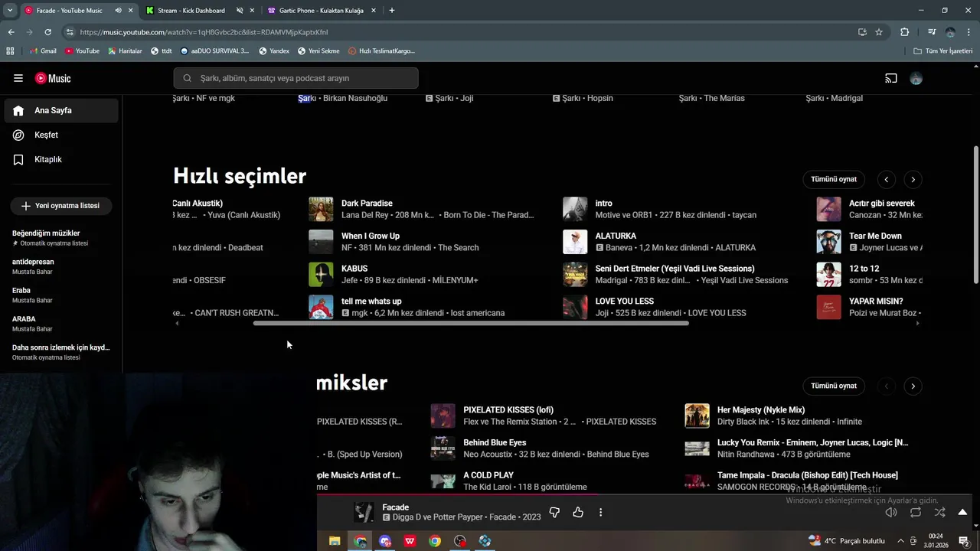Screen dimensions: 980x551
Task: Open the account avatar menu
Action: coord(916,78)
